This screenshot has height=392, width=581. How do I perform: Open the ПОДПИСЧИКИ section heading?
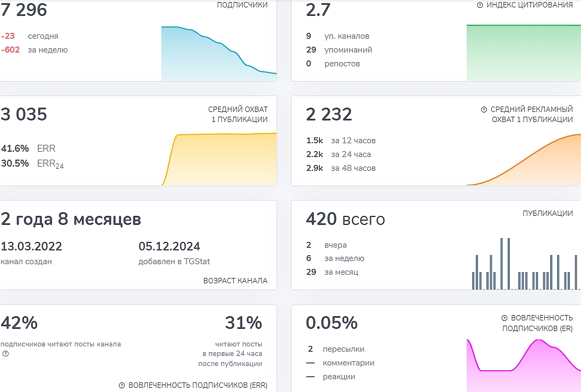(x=242, y=5)
